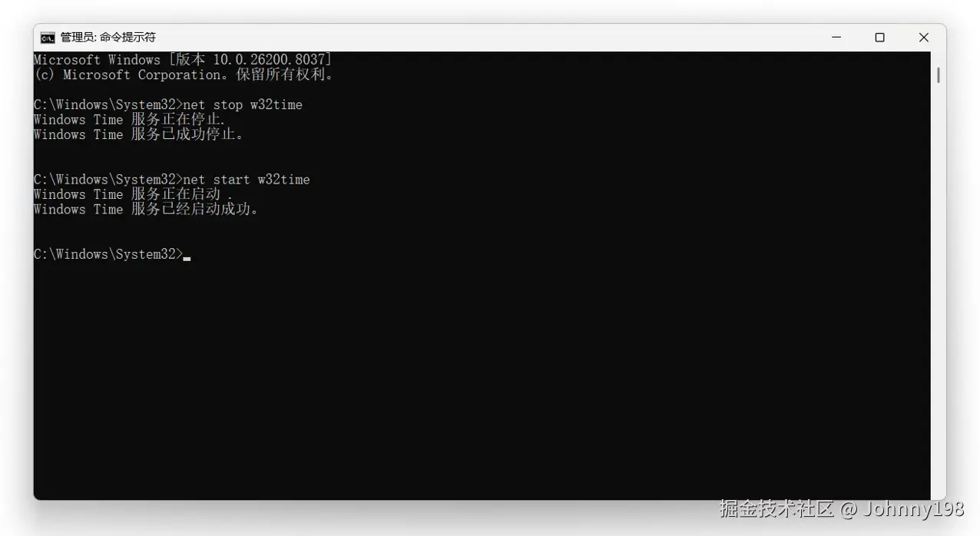
Task: Click the title text 管理员: 命令提示符
Action: (x=108, y=38)
